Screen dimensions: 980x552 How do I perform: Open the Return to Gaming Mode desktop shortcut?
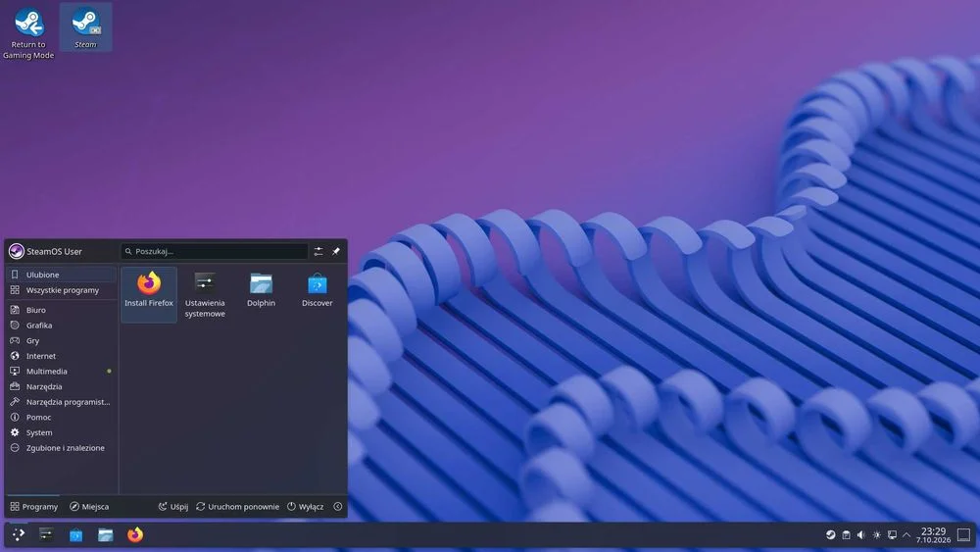[x=28, y=32]
